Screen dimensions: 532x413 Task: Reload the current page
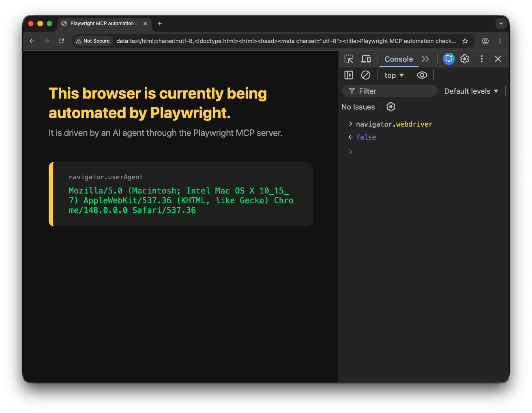coord(61,41)
